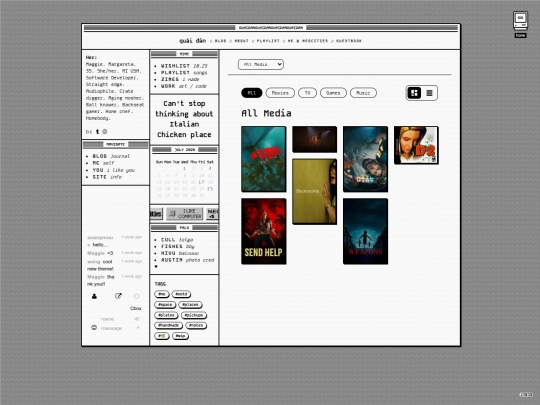Click the retro computer home icon
The width and height of the screenshot is (540, 405).
520,21
